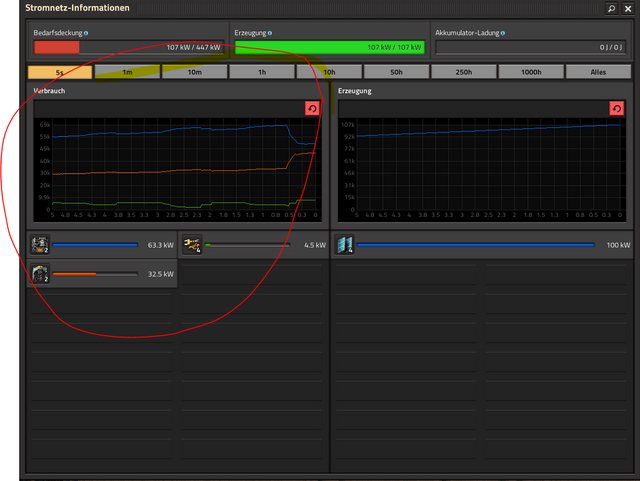Image resolution: width=640 pixels, height=481 pixels.
Task: Reset the Verbrauch graph with red button
Action: click(x=312, y=109)
